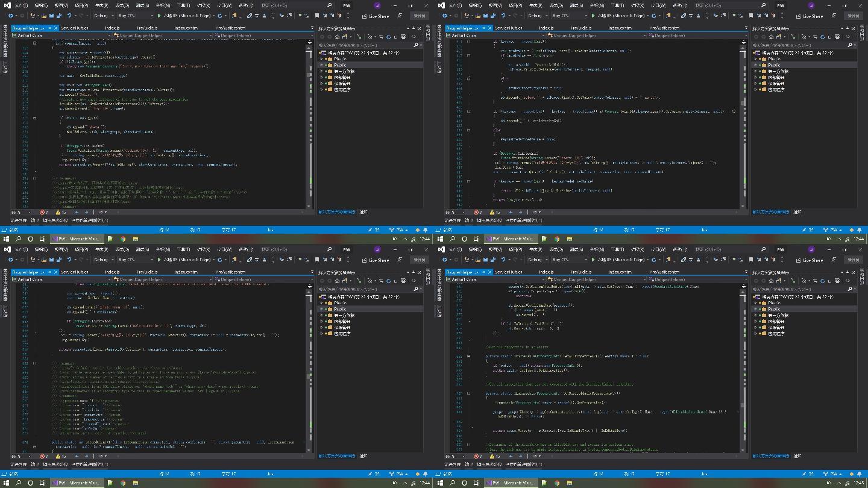
Task: Expand Public folder in bottom-right Solution Explorer
Action: click(756, 309)
